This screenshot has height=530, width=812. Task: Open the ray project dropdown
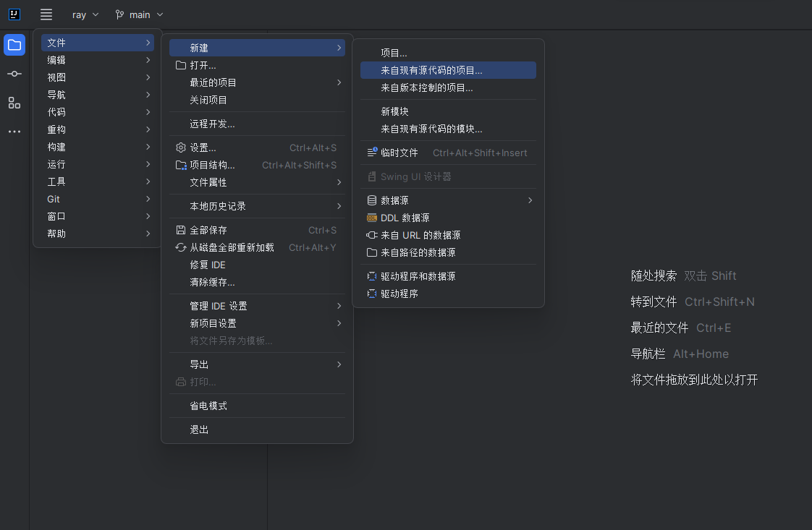pyautogui.click(x=85, y=14)
